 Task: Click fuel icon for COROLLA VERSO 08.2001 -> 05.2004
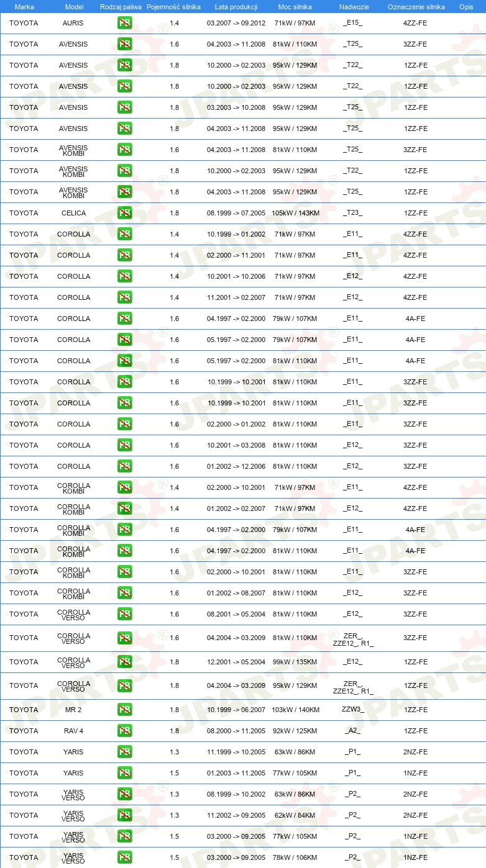click(x=124, y=614)
